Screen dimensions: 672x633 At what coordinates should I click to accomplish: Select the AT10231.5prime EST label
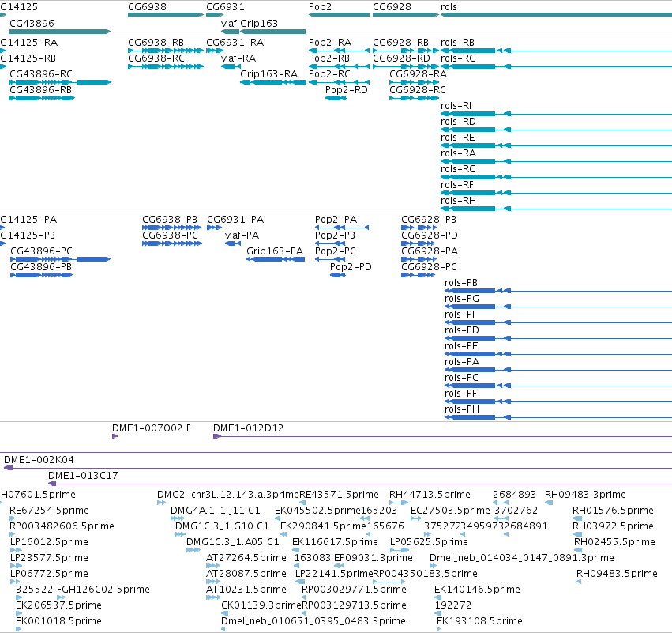[x=246, y=590]
